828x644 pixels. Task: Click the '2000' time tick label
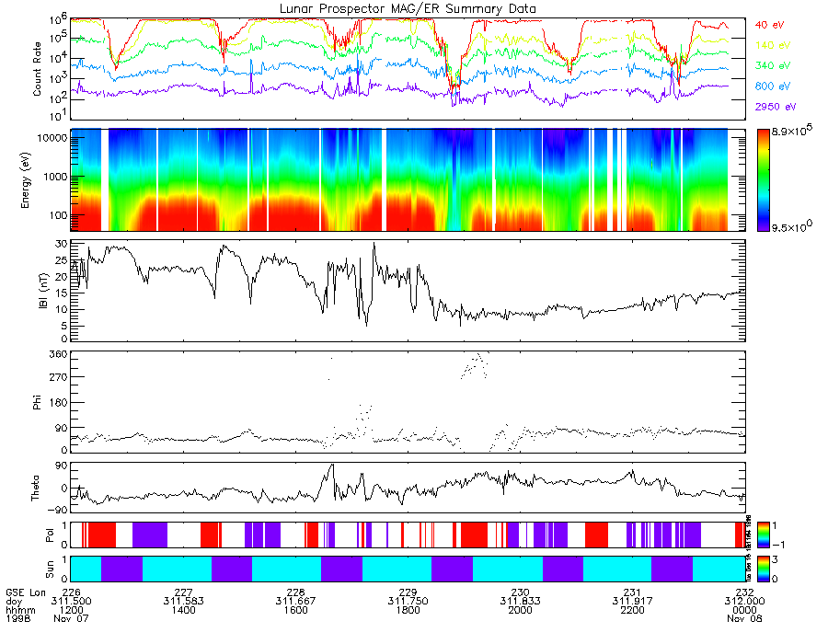(x=520, y=610)
